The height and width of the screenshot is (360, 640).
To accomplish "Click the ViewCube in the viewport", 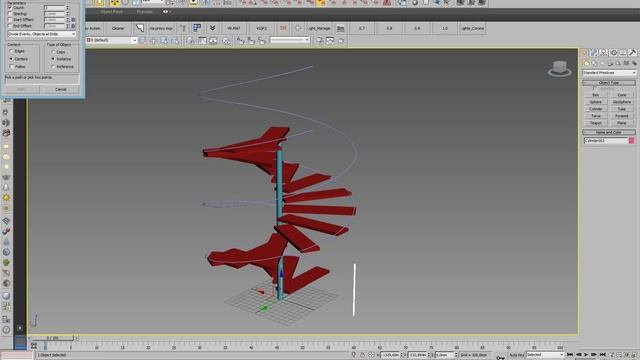I will 560,69.
